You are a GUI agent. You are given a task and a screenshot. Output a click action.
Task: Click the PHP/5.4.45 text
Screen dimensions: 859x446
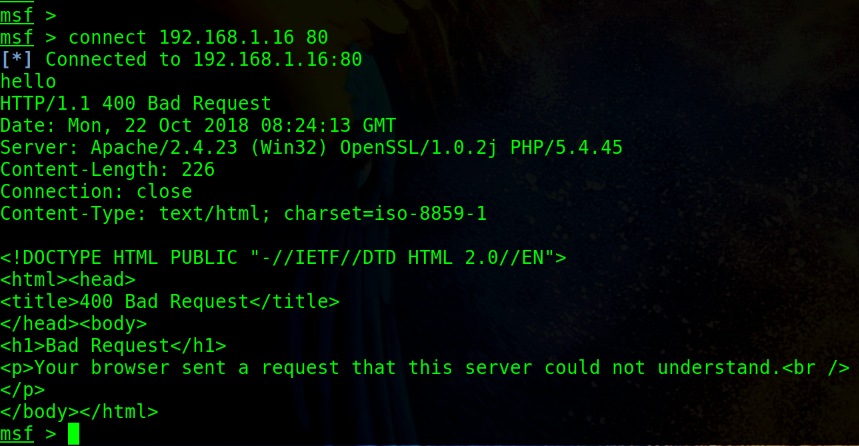tap(566, 147)
